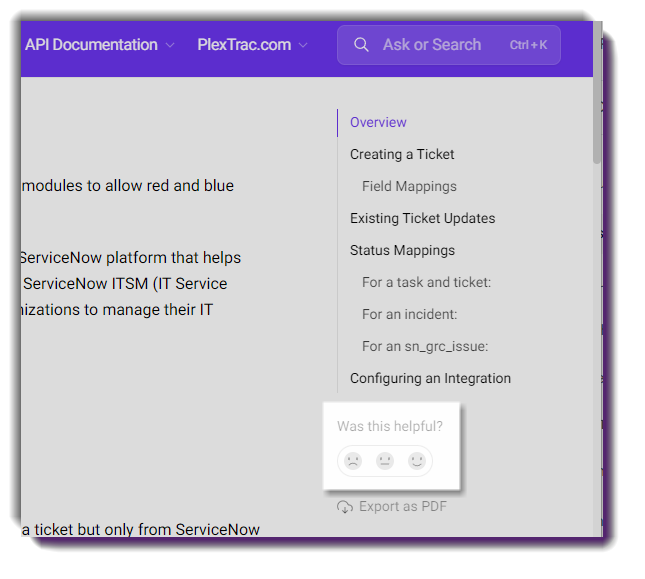Click 'Was this helpful?' text
The height and width of the screenshot is (579, 645).
tap(390, 426)
